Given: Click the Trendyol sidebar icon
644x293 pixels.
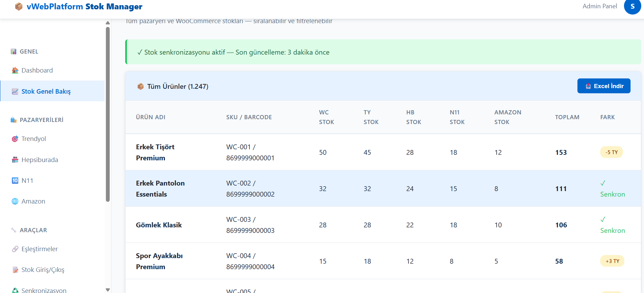Looking at the screenshot, I should coord(15,139).
